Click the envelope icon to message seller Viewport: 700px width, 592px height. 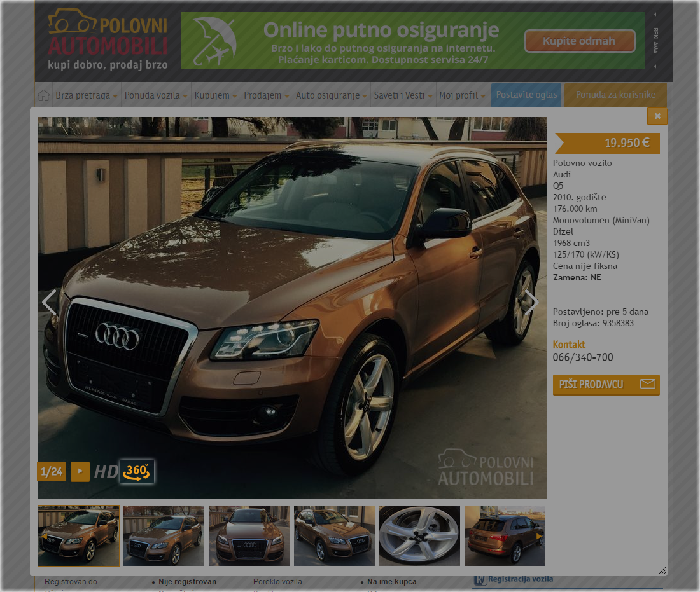click(x=647, y=384)
